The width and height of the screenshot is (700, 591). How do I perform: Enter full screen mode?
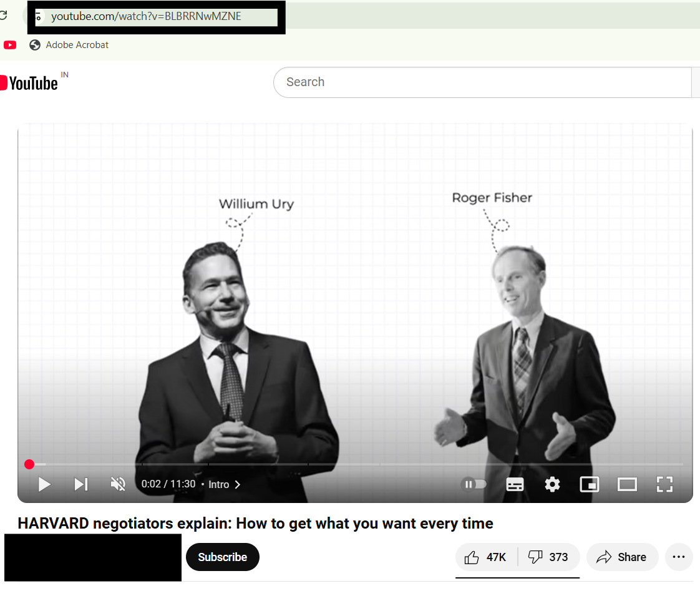(x=664, y=484)
